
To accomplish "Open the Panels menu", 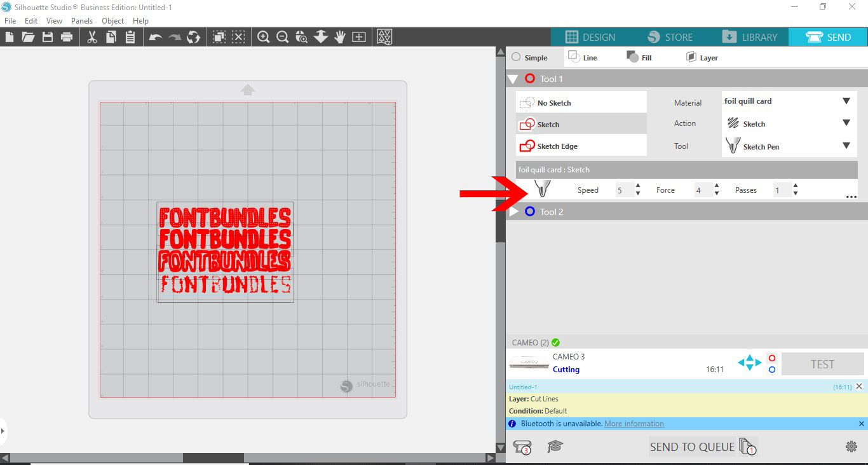I will [82, 21].
